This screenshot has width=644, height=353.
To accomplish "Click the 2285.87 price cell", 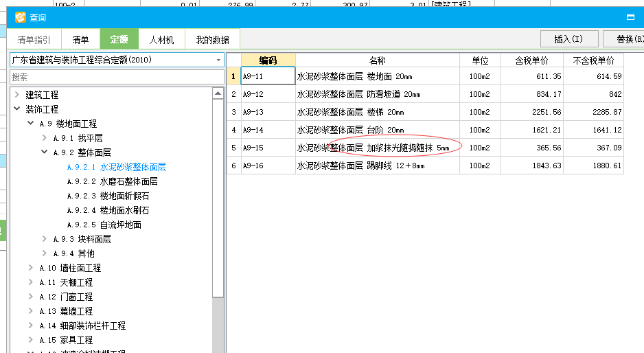I will pos(593,112).
